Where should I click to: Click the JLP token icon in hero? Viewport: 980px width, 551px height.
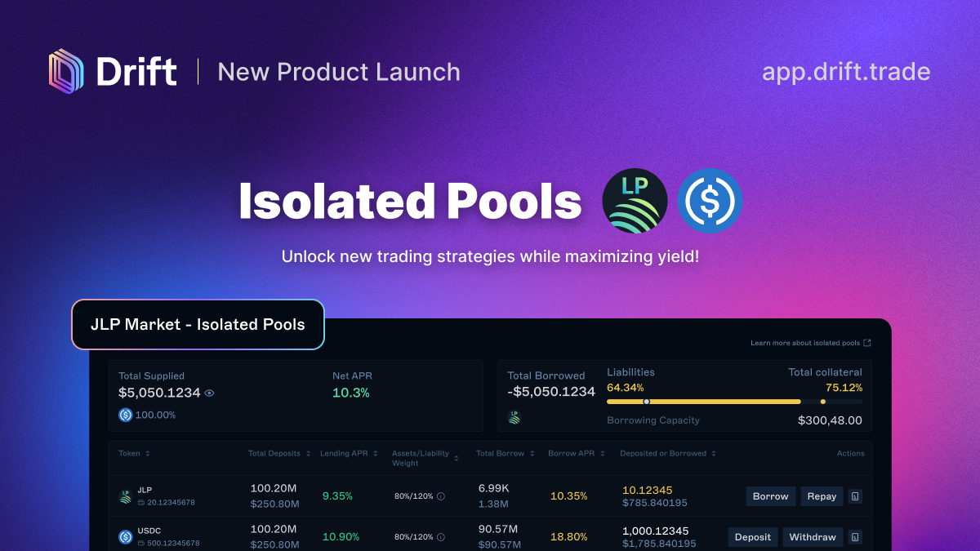pyautogui.click(x=635, y=201)
